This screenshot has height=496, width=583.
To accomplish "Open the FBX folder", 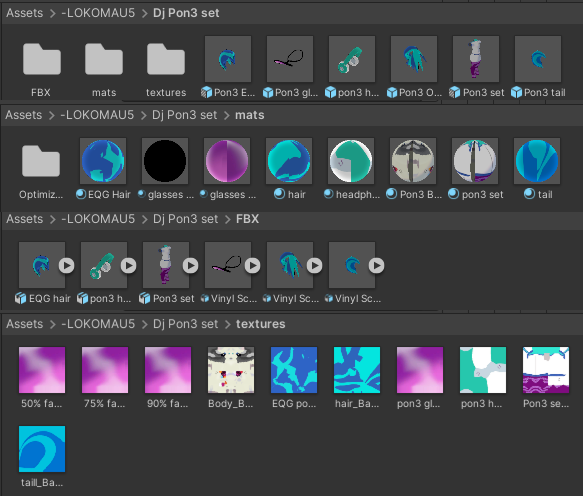I will click(42, 59).
